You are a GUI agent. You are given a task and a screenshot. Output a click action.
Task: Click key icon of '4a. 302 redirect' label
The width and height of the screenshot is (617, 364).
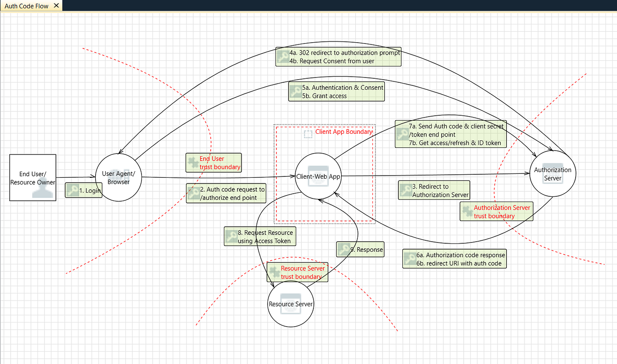point(283,56)
